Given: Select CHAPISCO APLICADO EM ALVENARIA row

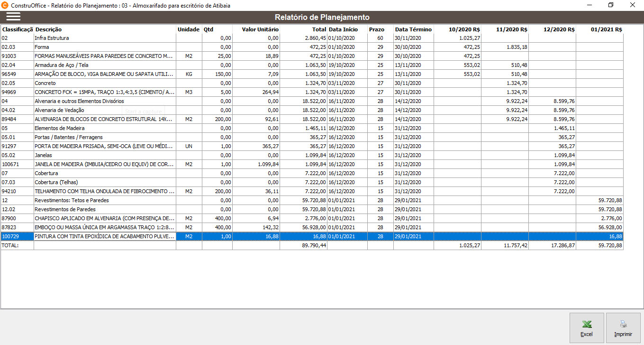Looking at the screenshot, I should [x=312, y=218].
